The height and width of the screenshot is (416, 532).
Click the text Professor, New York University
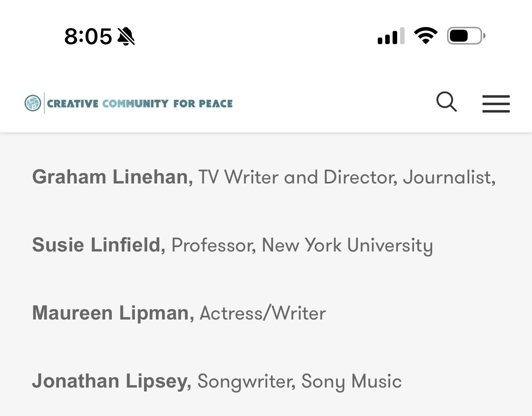[x=302, y=245]
